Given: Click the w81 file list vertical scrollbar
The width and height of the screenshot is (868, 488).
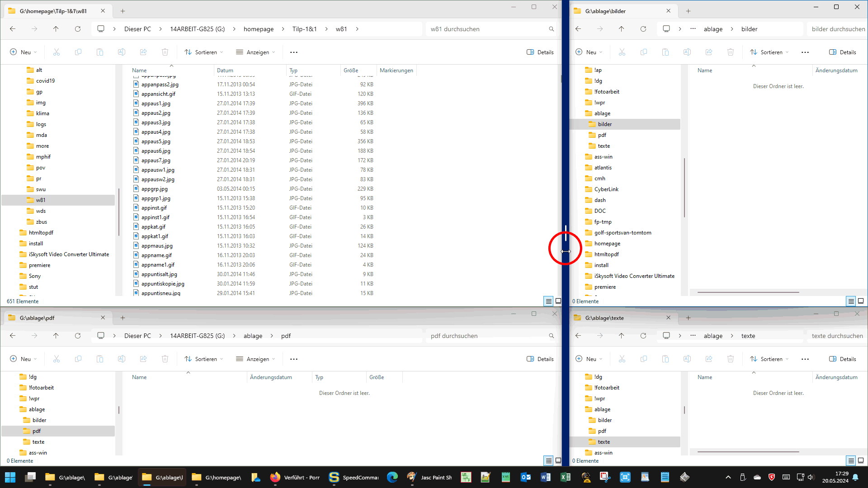Looking at the screenshot, I should [561, 79].
